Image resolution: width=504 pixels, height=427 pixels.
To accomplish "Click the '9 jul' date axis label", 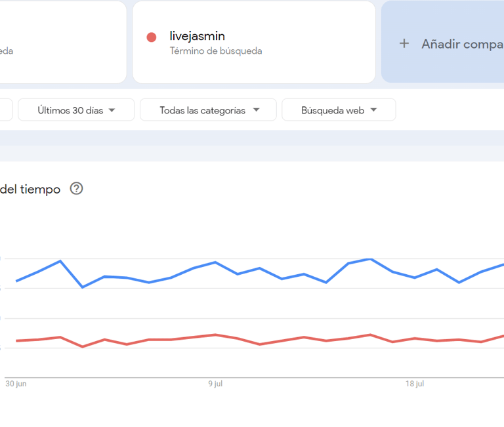I will 215,384.
